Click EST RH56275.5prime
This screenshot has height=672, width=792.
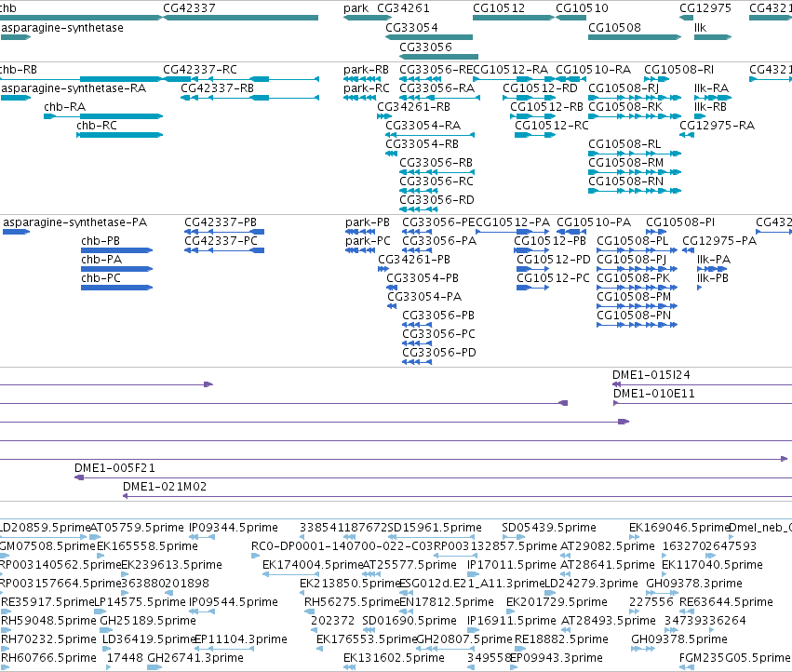(352, 602)
